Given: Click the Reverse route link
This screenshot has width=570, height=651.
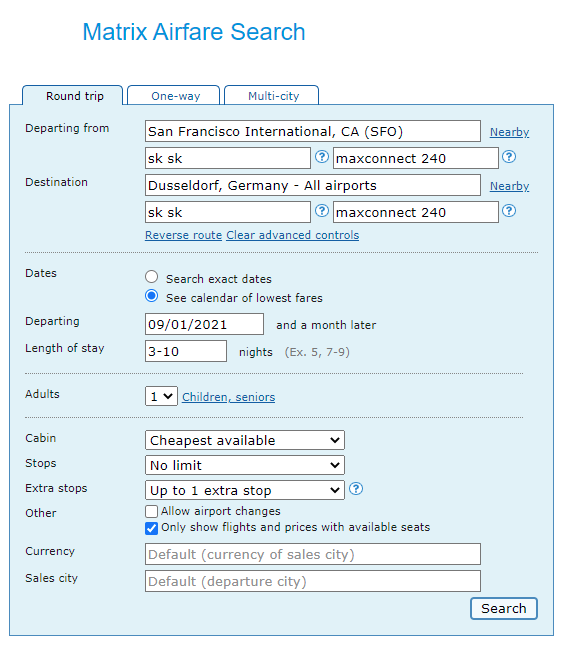Looking at the screenshot, I should 183,235.
